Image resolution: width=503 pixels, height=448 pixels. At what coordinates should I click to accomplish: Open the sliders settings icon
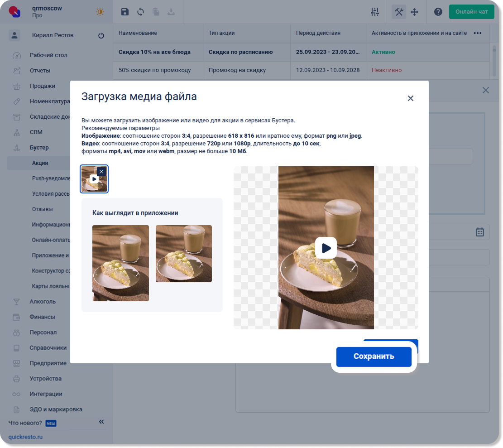[374, 12]
